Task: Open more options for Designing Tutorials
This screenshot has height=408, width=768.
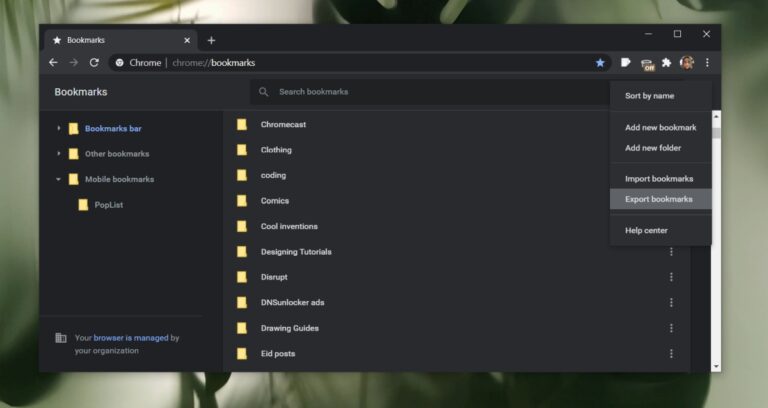Action: [x=671, y=252]
